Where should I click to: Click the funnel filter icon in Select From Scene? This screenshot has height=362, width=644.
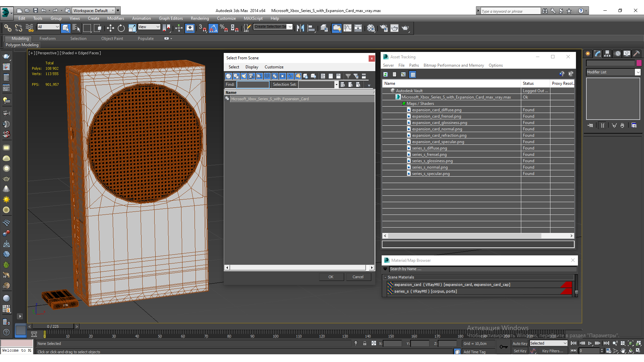348,76
